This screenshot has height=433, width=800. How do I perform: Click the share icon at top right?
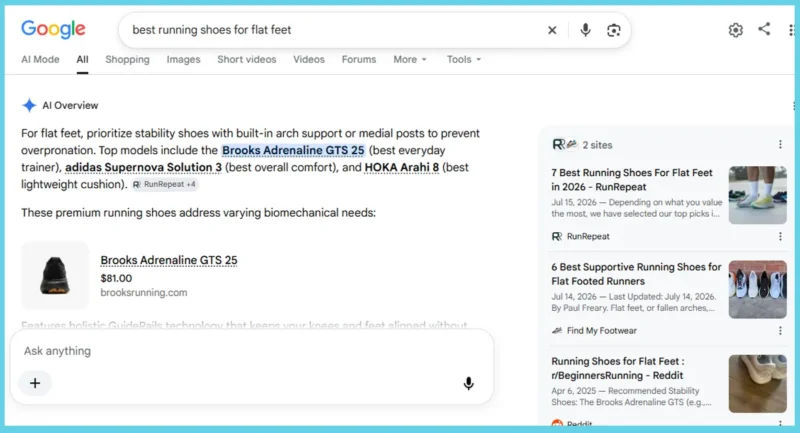pos(764,29)
